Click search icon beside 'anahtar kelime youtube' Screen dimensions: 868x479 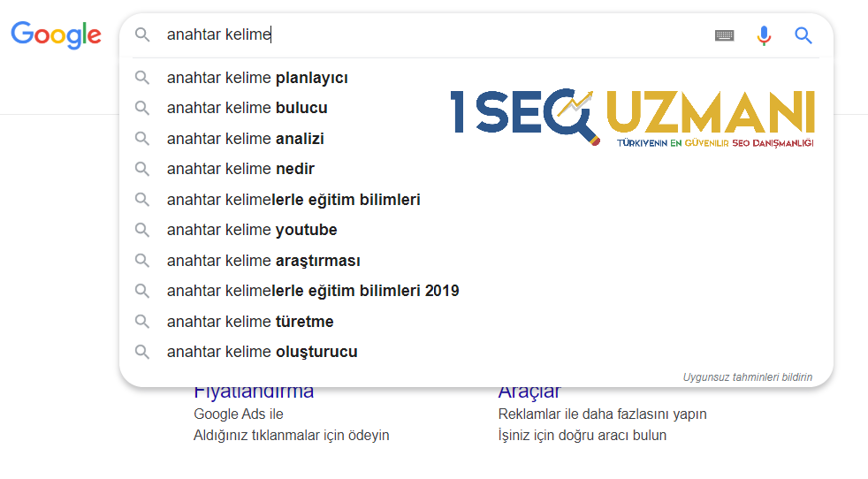pos(142,230)
